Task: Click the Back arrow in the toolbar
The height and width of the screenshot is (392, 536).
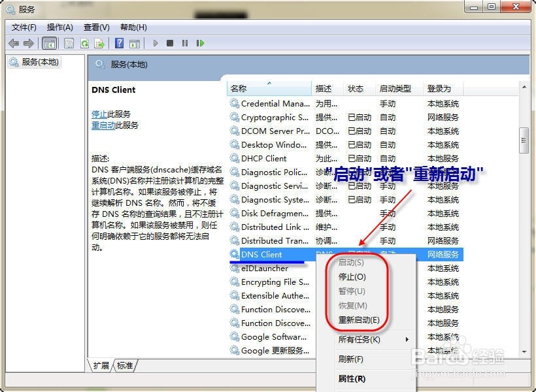Action: (x=14, y=43)
